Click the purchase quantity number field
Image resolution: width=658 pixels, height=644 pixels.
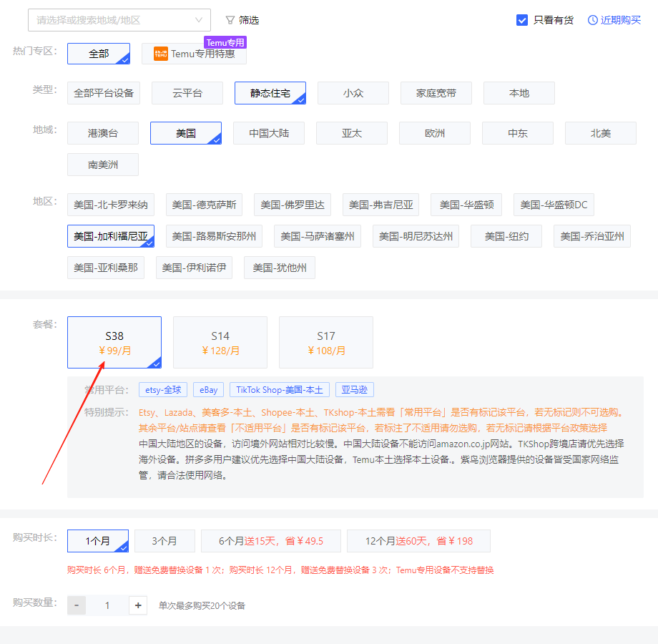[107, 605]
